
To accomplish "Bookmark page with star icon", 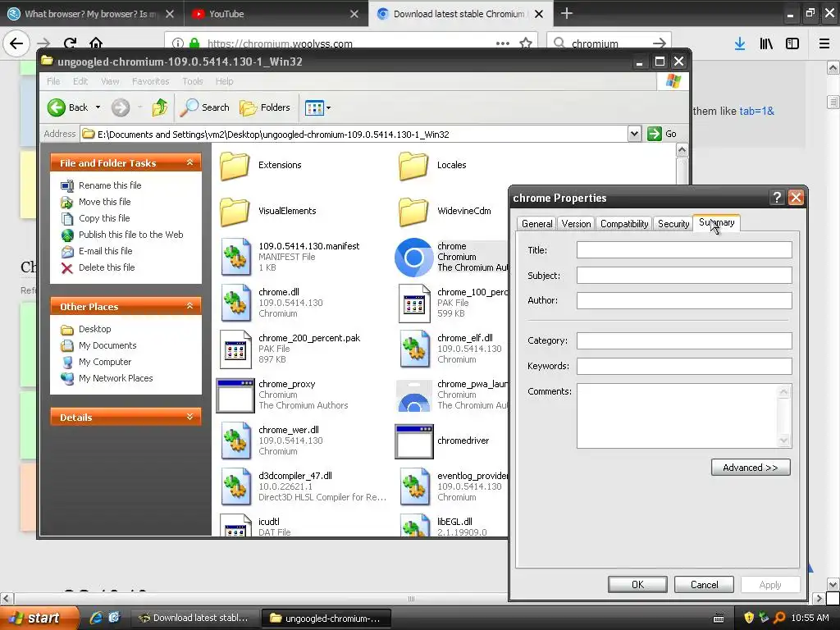I will coord(526,43).
